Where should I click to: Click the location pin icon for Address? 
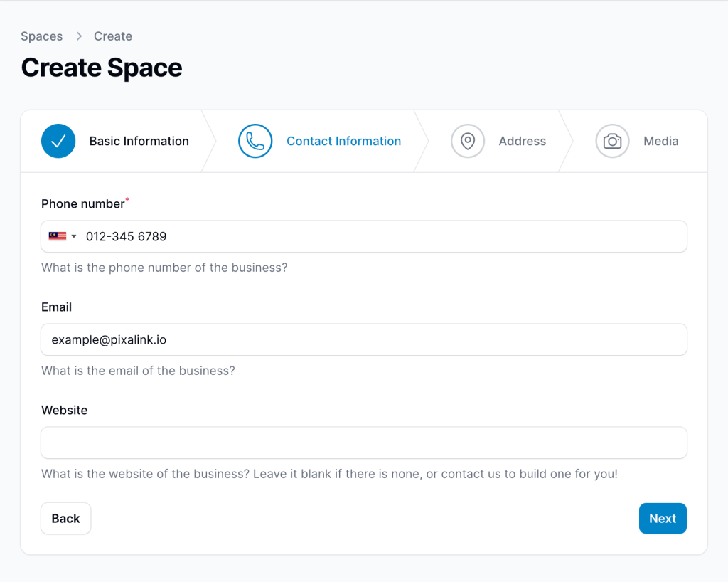point(468,141)
